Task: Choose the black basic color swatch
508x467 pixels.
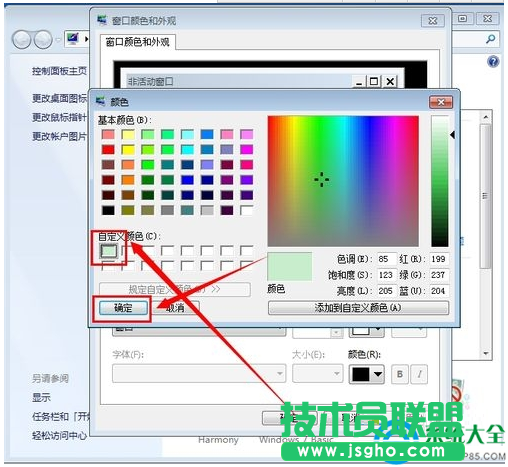Action: [x=108, y=210]
